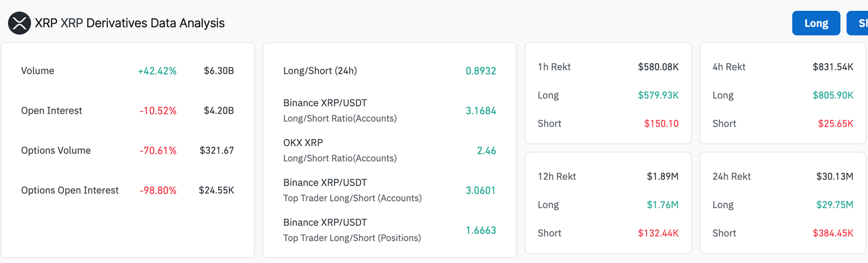The width and height of the screenshot is (868, 263).
Task: Click the Volume +42.42% change
Action: [x=157, y=71]
